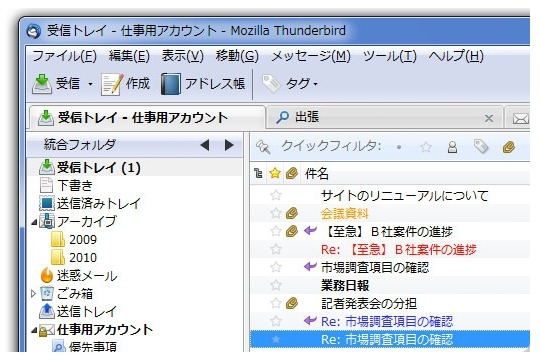Open the 編集(E) menu

pos(129,56)
